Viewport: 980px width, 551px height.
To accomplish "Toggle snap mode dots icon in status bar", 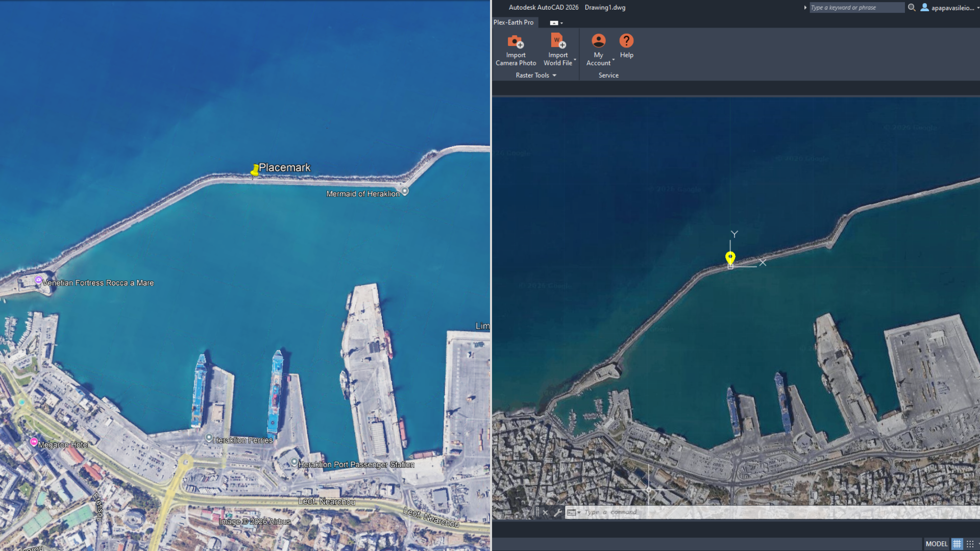I will point(970,544).
